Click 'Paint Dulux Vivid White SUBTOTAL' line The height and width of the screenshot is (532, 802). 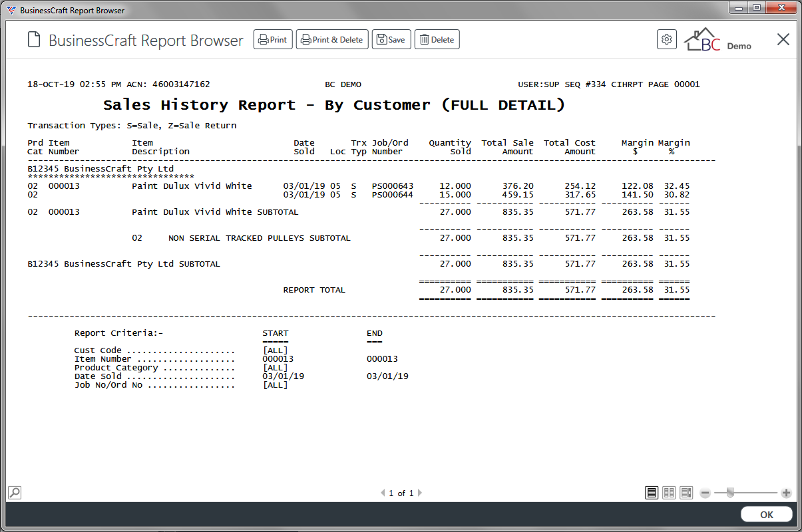215,212
